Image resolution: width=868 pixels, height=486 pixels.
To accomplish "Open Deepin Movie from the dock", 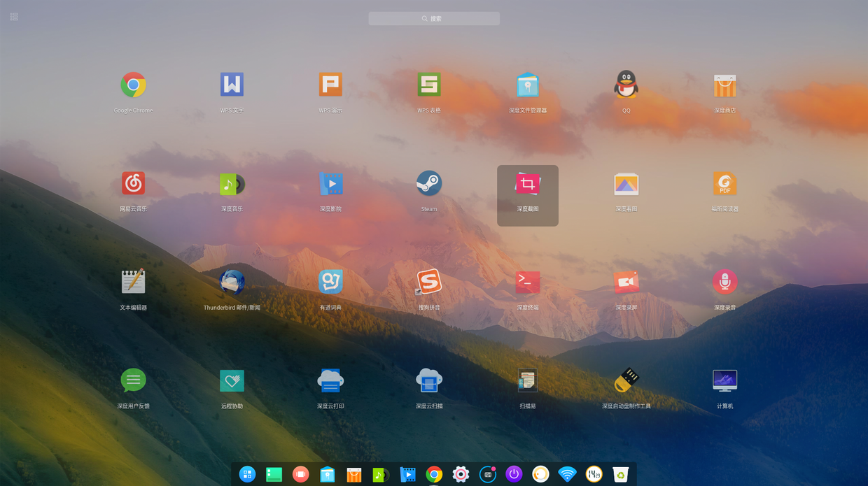I will [x=407, y=475].
